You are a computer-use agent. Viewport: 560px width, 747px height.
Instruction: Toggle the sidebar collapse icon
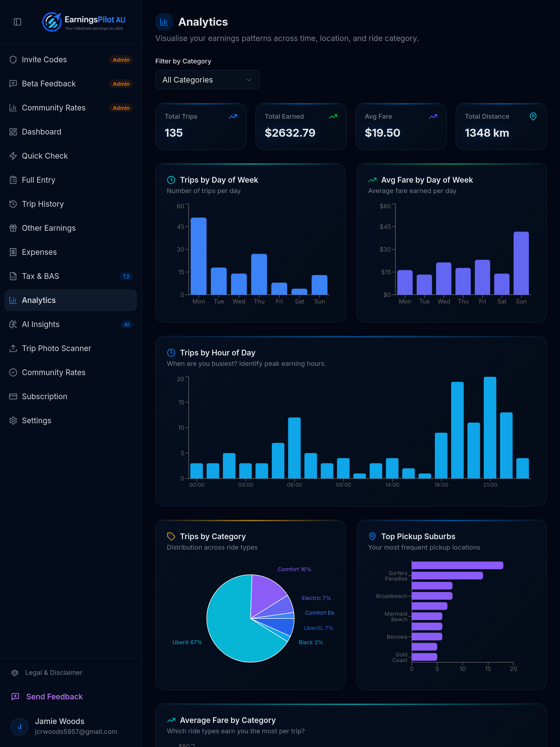17,22
